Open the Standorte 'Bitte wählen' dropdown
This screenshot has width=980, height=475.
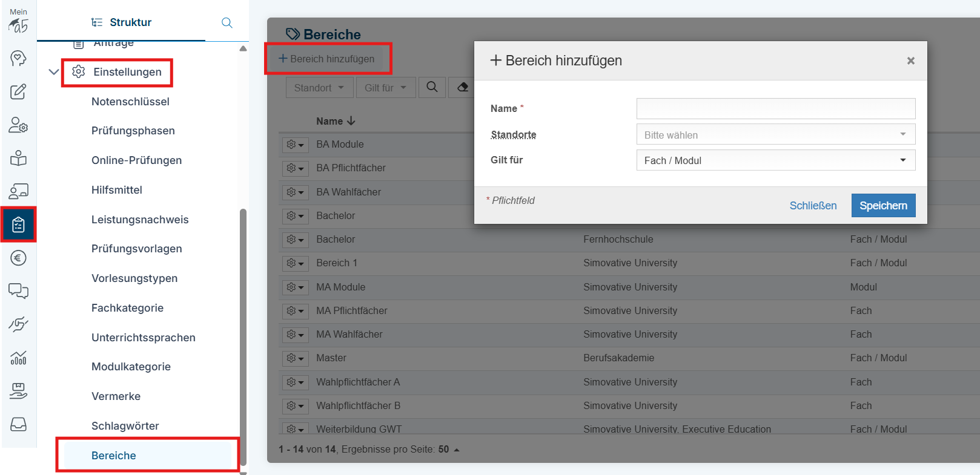tap(775, 135)
